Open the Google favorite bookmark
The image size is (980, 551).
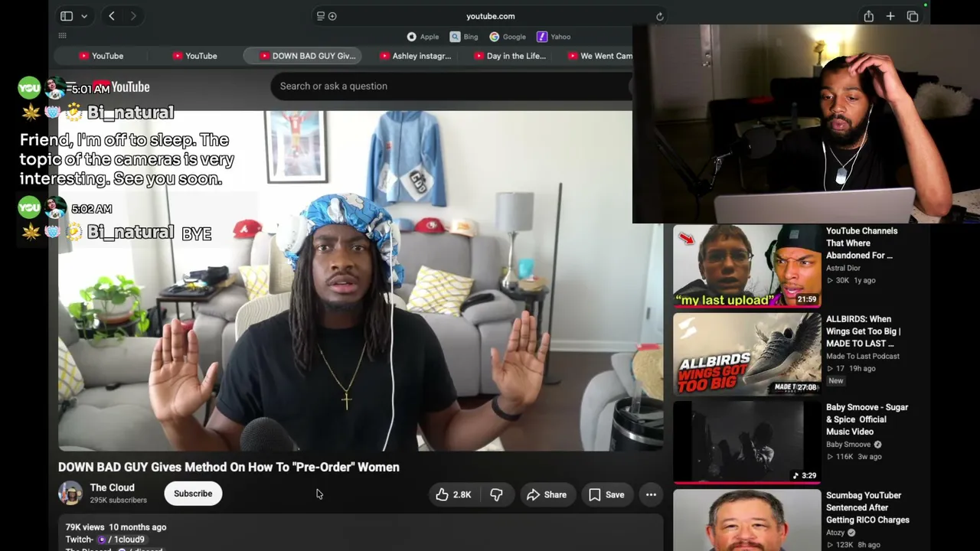coord(508,37)
